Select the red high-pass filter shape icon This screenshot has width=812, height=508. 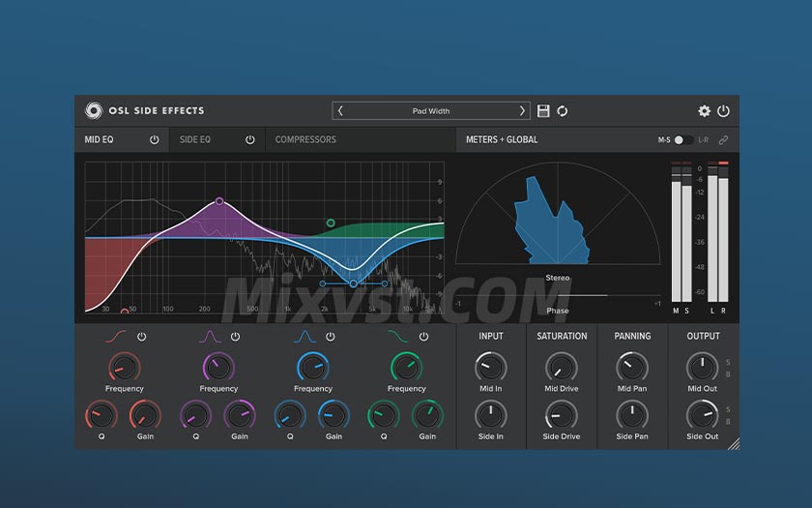point(116,337)
